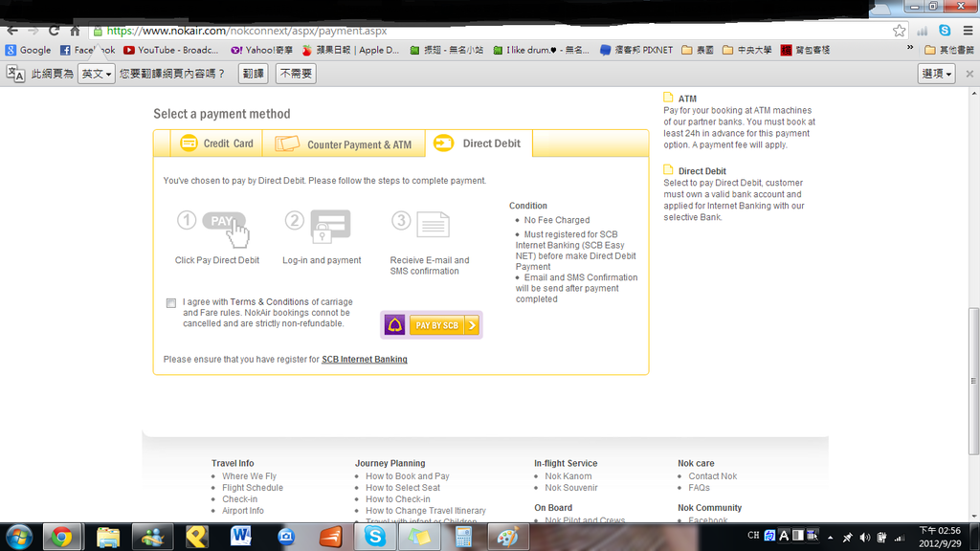This screenshot has width=980, height=551.
Task: Click the volume speaker tray icon
Action: [x=865, y=538]
